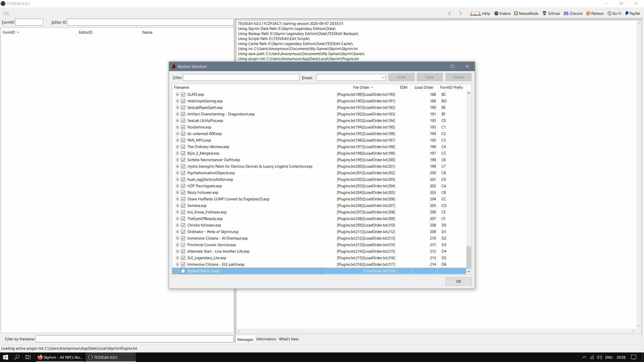This screenshot has height=362, width=644.
Task: Open the hamburger main menu
Action: 6,13
